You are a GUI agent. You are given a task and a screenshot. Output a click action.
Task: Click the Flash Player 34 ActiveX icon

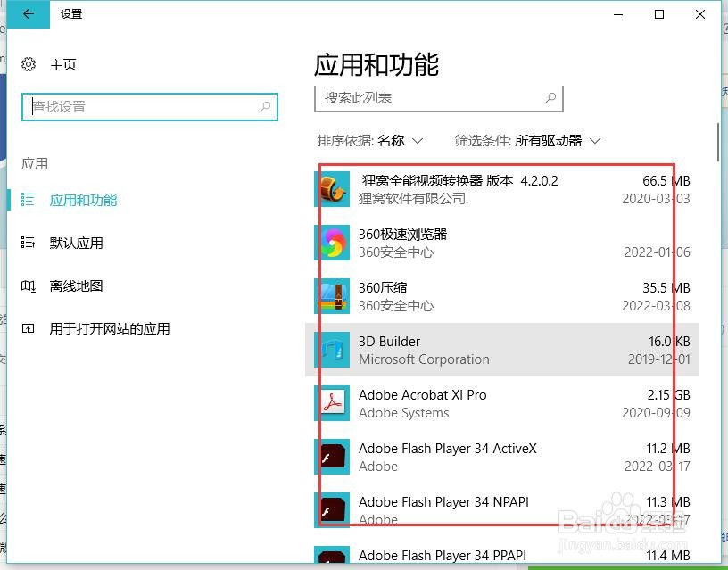pos(332,457)
